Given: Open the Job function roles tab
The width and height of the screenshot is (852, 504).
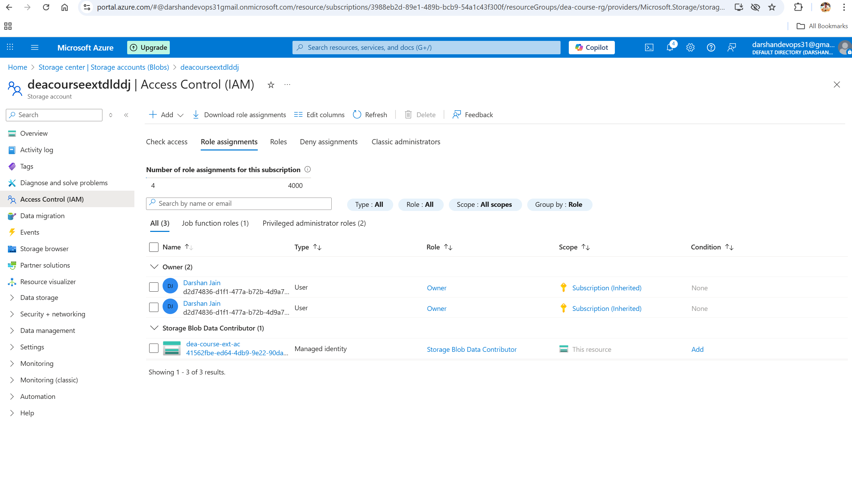Looking at the screenshot, I should point(215,223).
